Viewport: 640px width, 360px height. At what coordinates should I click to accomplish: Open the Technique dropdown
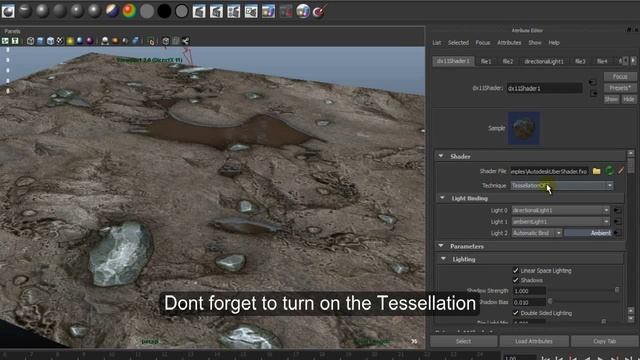(562, 185)
